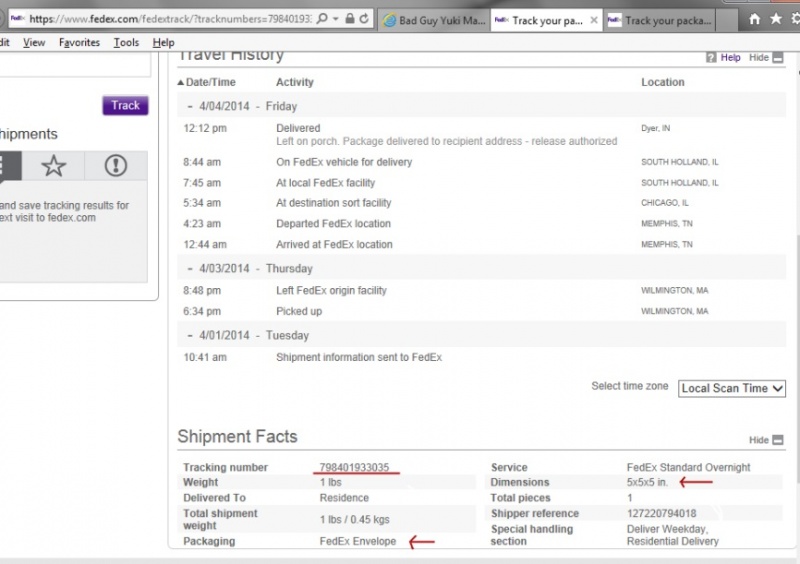This screenshot has width=800, height=564.
Task: Click the 12:12 pm time entry
Action: coord(205,128)
